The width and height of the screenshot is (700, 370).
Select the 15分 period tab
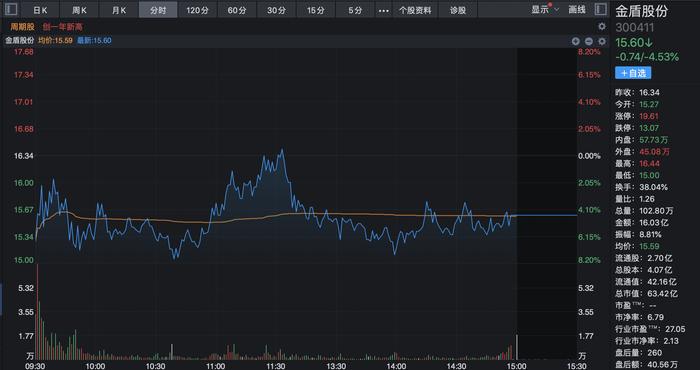(x=316, y=10)
